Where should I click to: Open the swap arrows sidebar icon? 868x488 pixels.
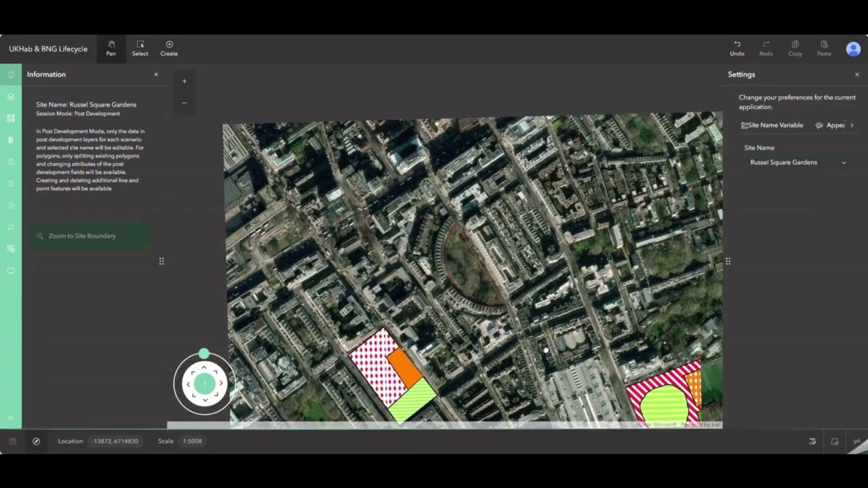pyautogui.click(x=11, y=227)
